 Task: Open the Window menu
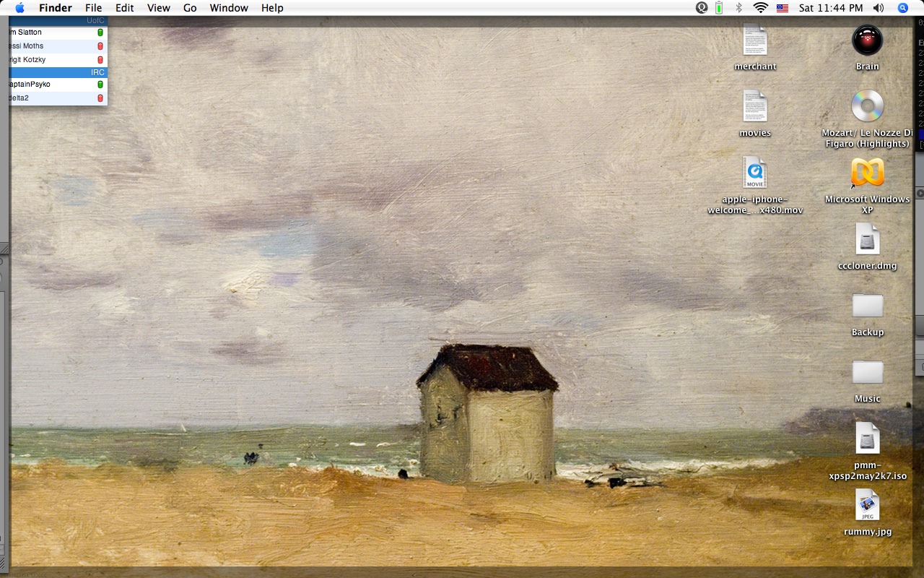(229, 8)
